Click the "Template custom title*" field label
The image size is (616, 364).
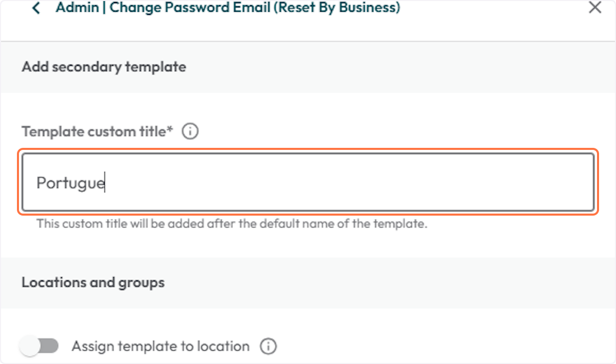point(98,131)
